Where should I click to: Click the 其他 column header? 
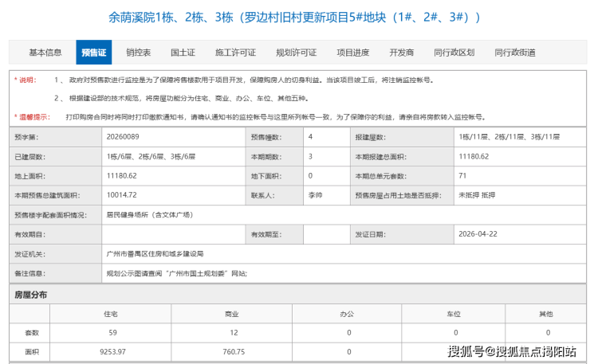[x=546, y=314]
